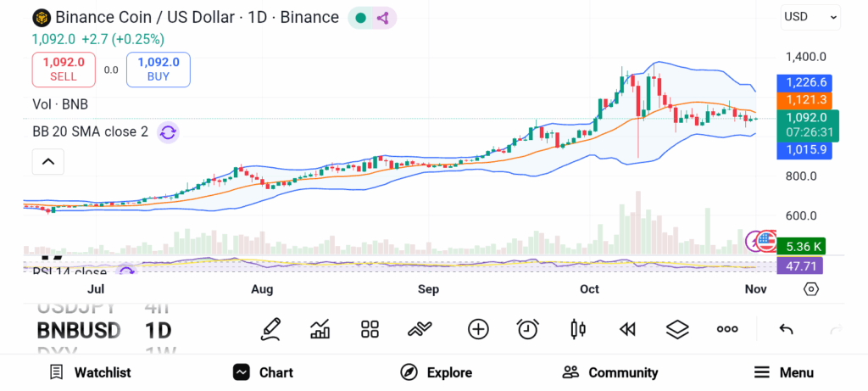
Task: Switch to the Watchlist tab
Action: [x=90, y=372]
